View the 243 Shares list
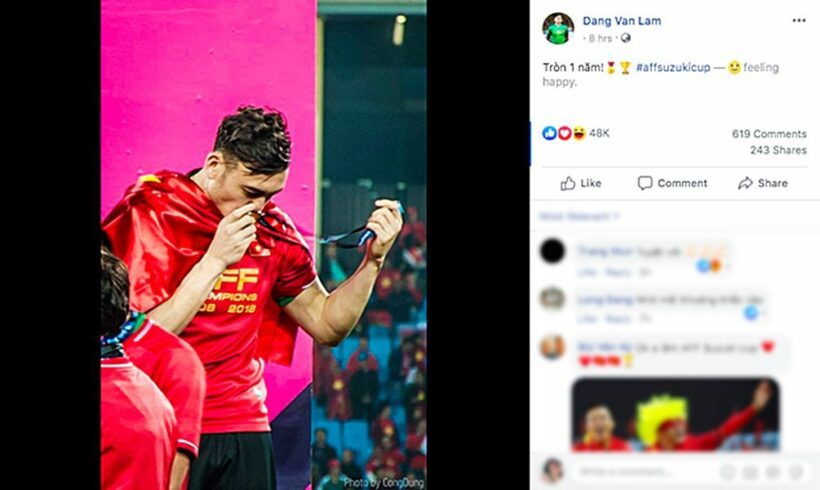This screenshot has width=820, height=490. tap(778, 150)
